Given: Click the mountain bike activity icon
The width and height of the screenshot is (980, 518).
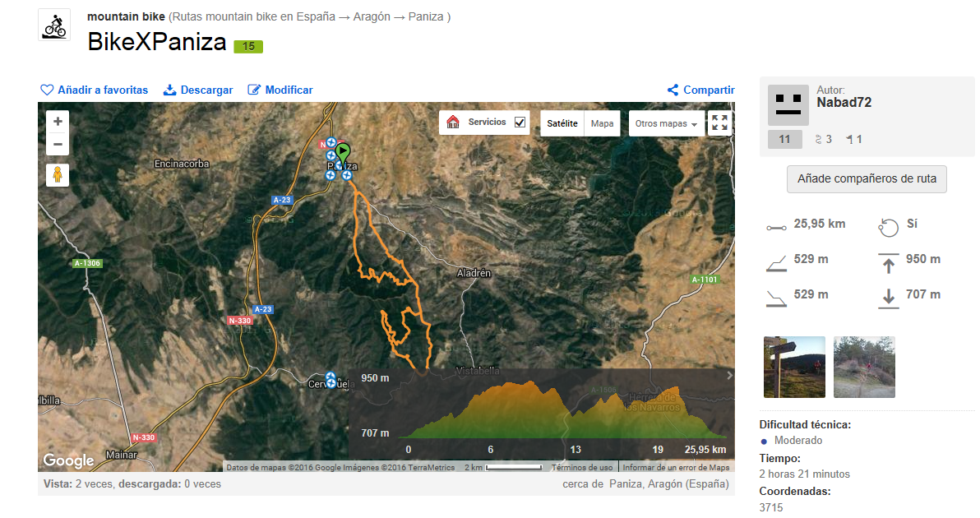Looking at the screenshot, I should [54, 25].
